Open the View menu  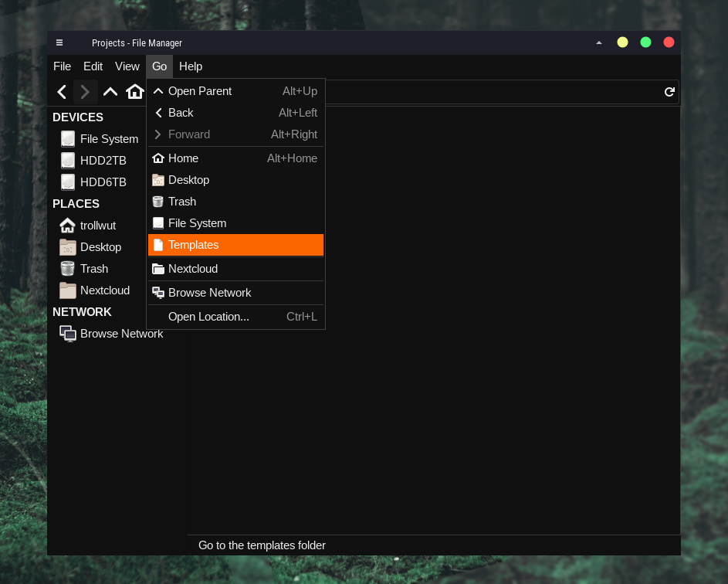[x=127, y=66]
